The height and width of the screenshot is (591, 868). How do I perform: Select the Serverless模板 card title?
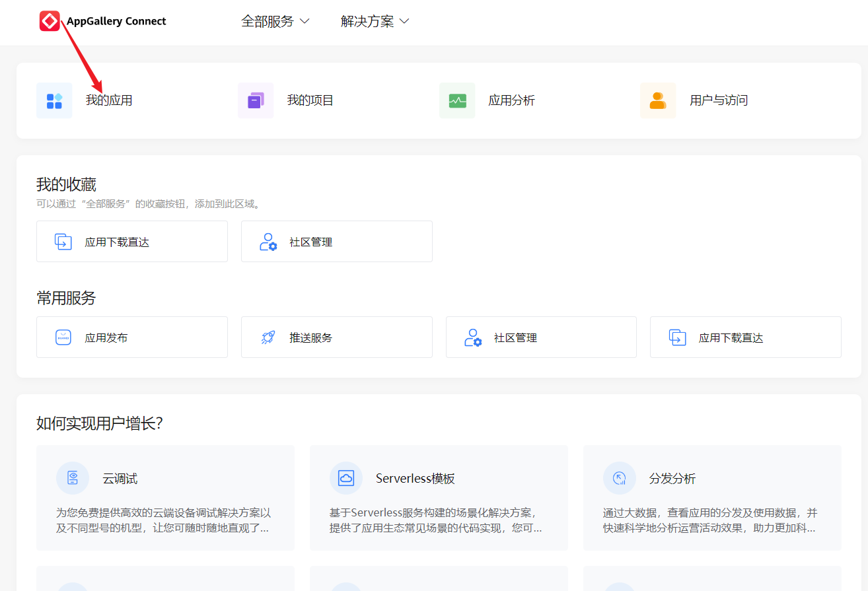(x=416, y=479)
